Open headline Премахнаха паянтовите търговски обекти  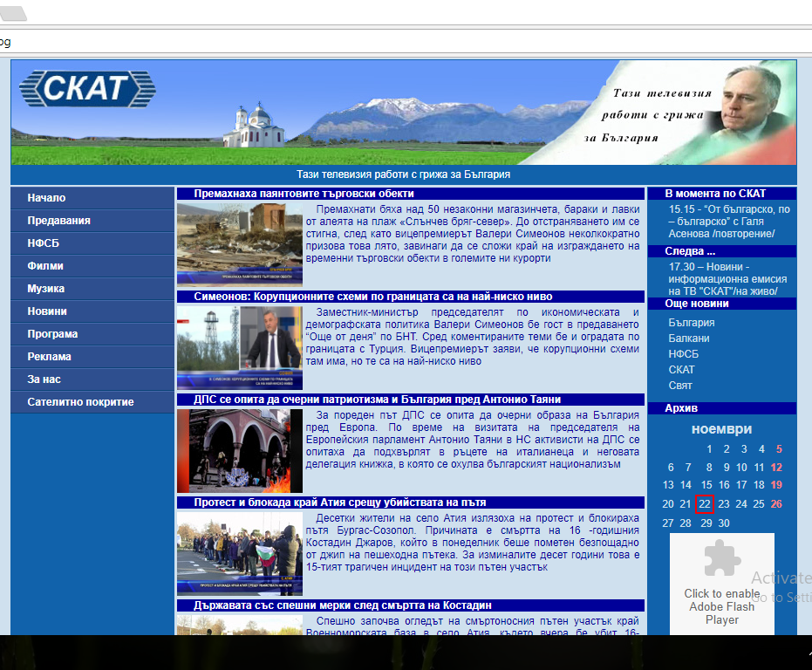tap(304, 194)
